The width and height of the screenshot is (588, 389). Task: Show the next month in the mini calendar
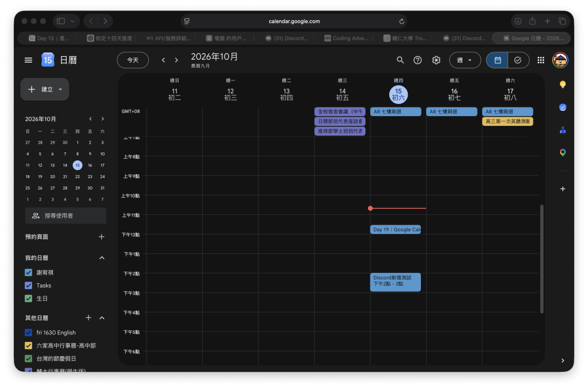[102, 119]
